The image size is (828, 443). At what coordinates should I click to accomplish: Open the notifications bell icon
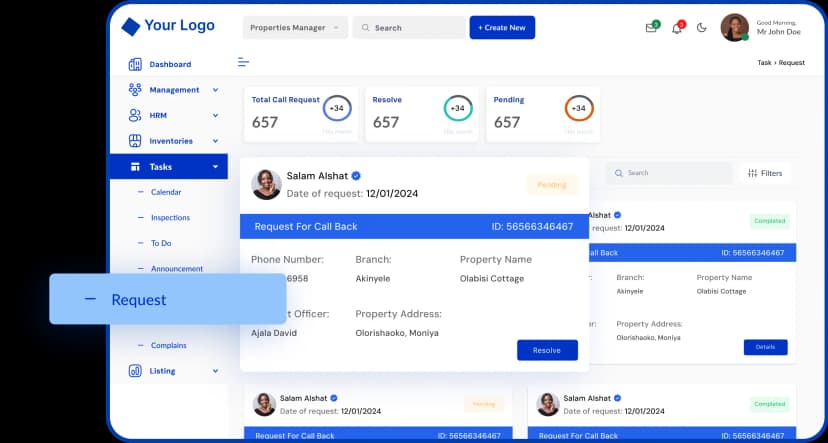click(x=676, y=29)
